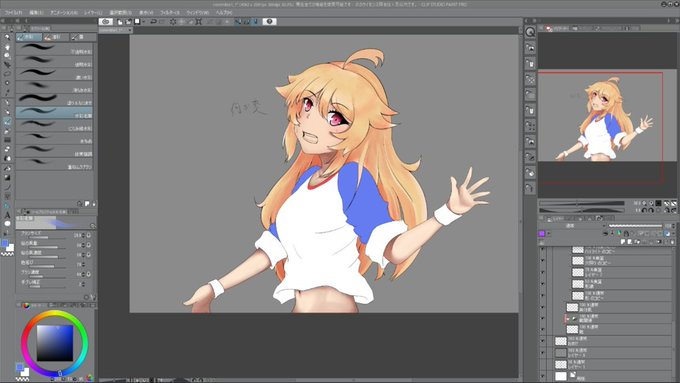Click the navigator zoom slider

pyautogui.click(x=581, y=203)
